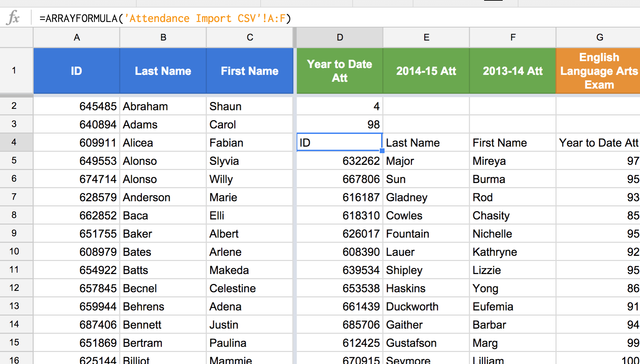Image resolution: width=640 pixels, height=364 pixels.
Task: Select the Sun last name cell
Action: pyautogui.click(x=426, y=179)
